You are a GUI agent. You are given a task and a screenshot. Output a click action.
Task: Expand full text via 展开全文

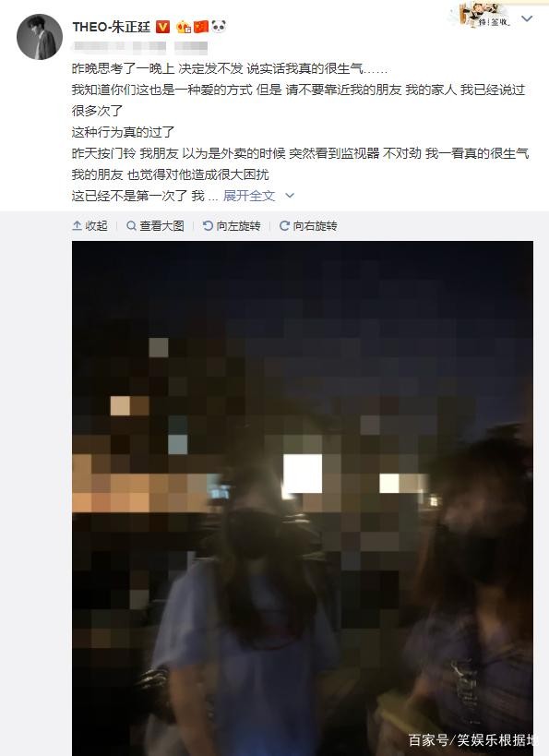[249, 196]
